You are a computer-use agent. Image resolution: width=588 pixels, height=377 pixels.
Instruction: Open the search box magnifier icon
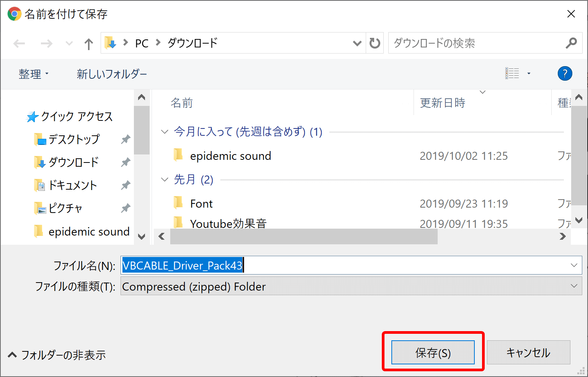tap(572, 43)
